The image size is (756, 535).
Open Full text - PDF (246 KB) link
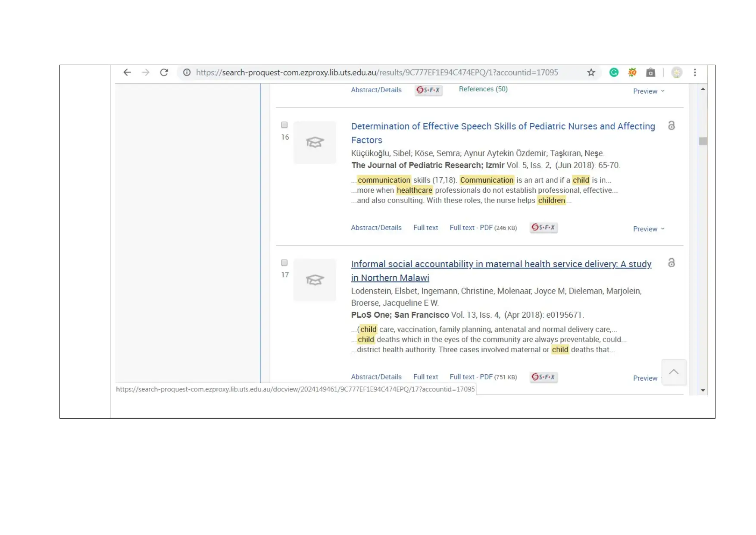click(x=483, y=228)
